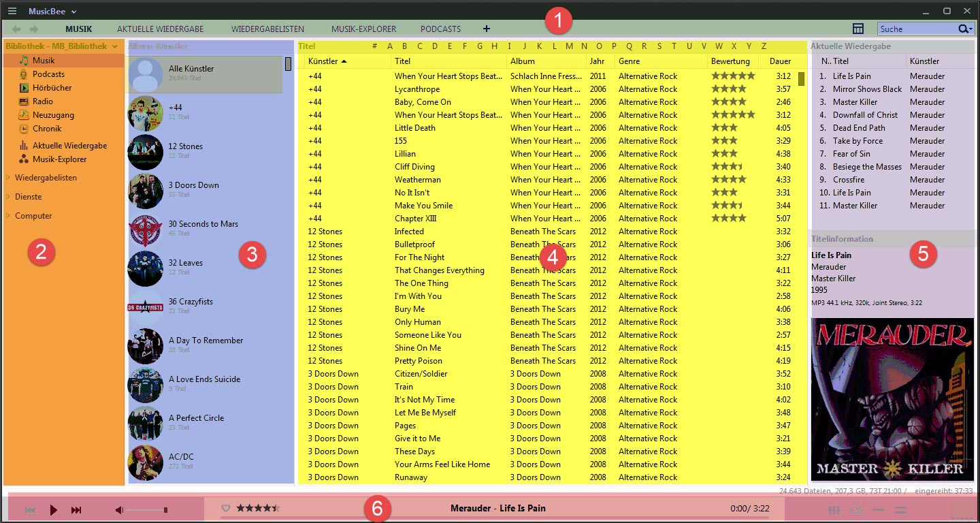Skip to the next track
Viewport: 980px width, 523px height.
76,510
